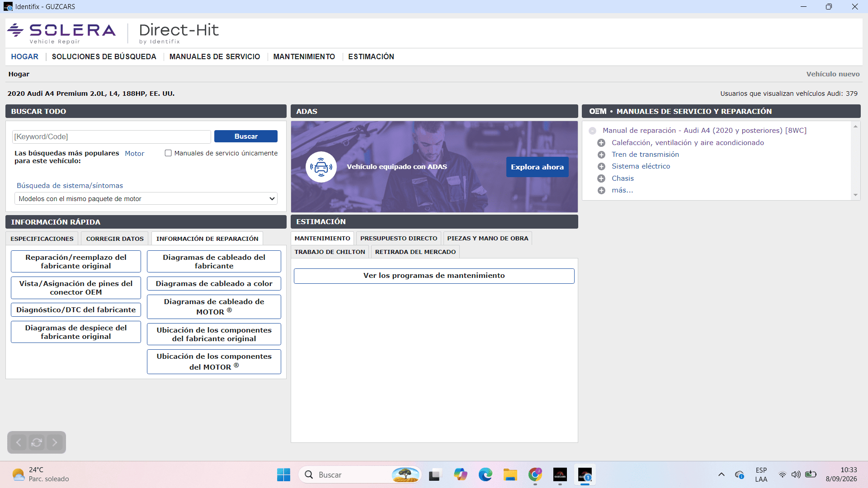The width and height of the screenshot is (868, 488).
Task: Select MANTENIMIENTO tab in Estimación panel
Action: click(322, 238)
